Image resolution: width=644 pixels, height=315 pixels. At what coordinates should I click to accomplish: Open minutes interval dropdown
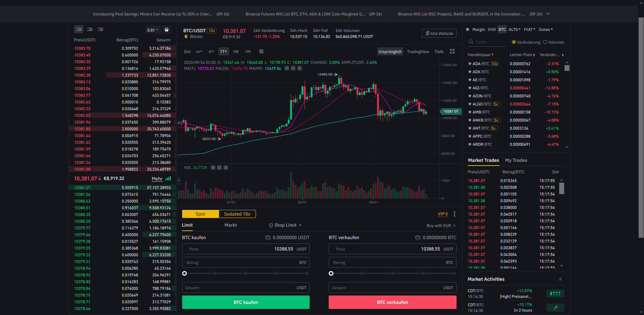[199, 51]
